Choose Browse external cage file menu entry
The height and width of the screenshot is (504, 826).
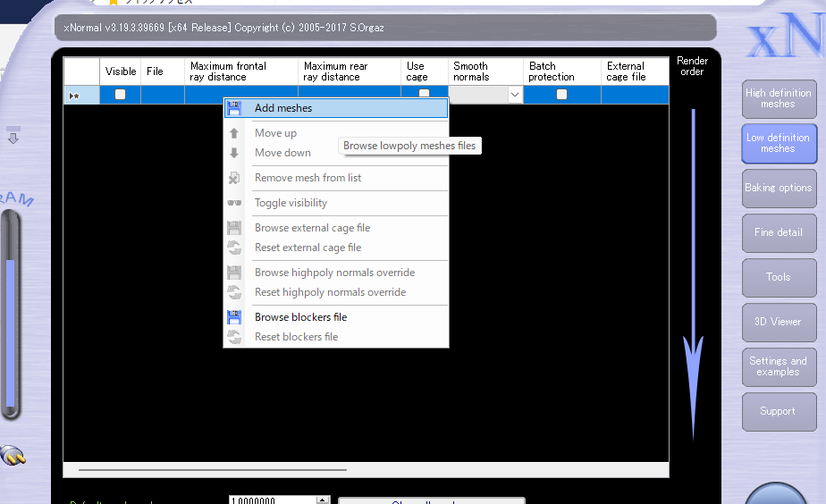(312, 228)
